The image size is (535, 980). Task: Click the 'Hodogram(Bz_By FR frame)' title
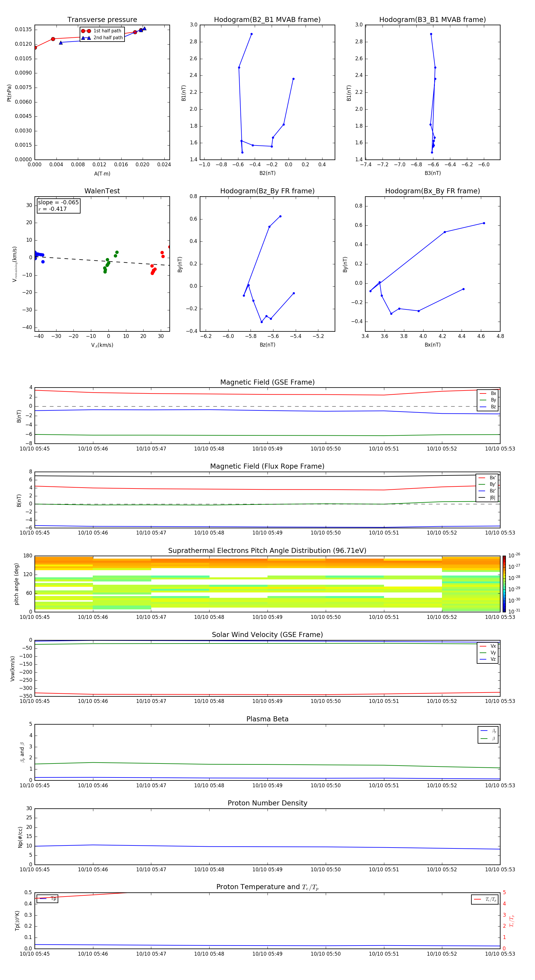267,191
